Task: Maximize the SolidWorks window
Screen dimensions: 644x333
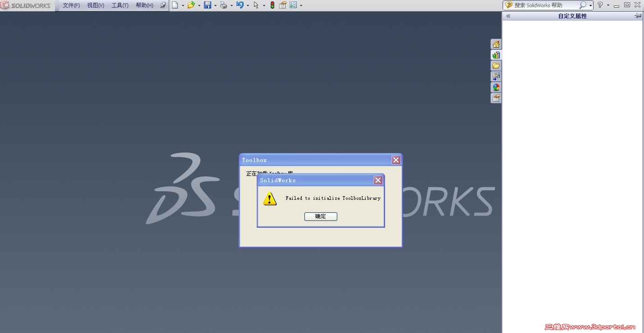Action: pyautogui.click(x=627, y=5)
